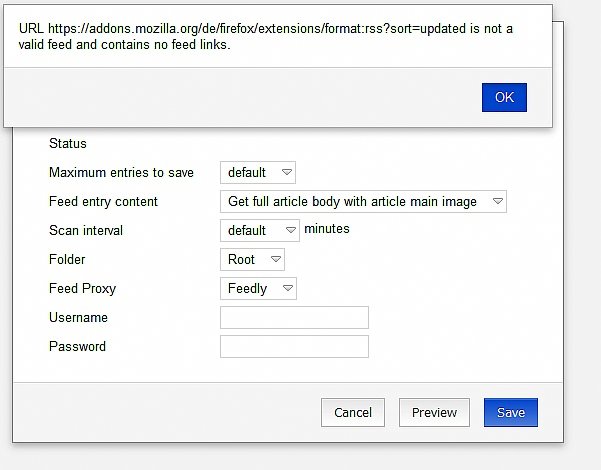This screenshot has height=470, width=601.
Task: Click the Status label
Action: (x=68, y=144)
